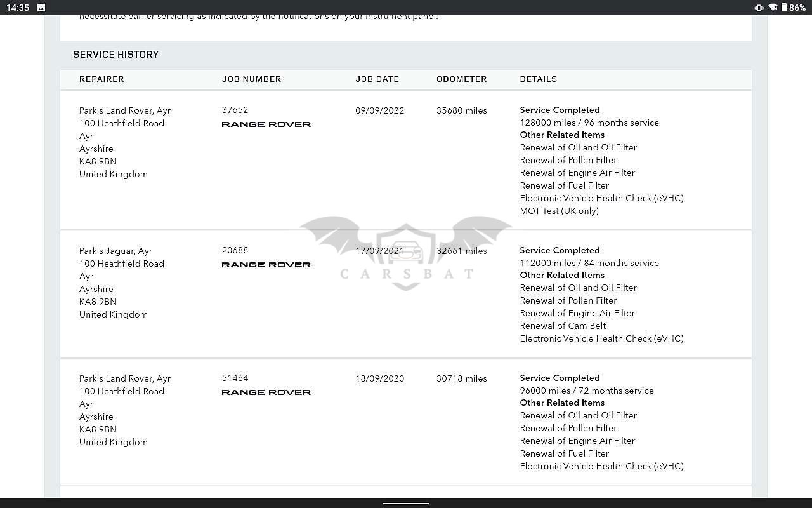
Task: Click 128000 miles / 96 months service text
Action: pyautogui.click(x=589, y=123)
